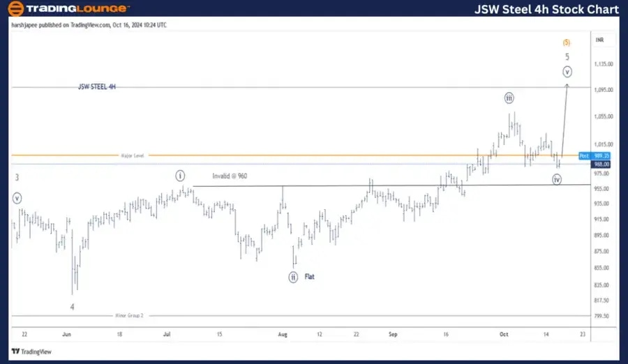628x364 pixels.
Task: Click the 915.00 price axis value
Action: pos(601,220)
